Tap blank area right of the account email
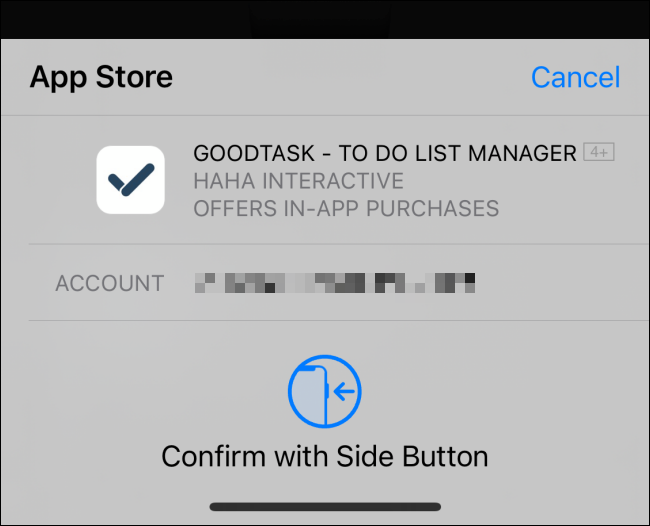 click(x=560, y=283)
